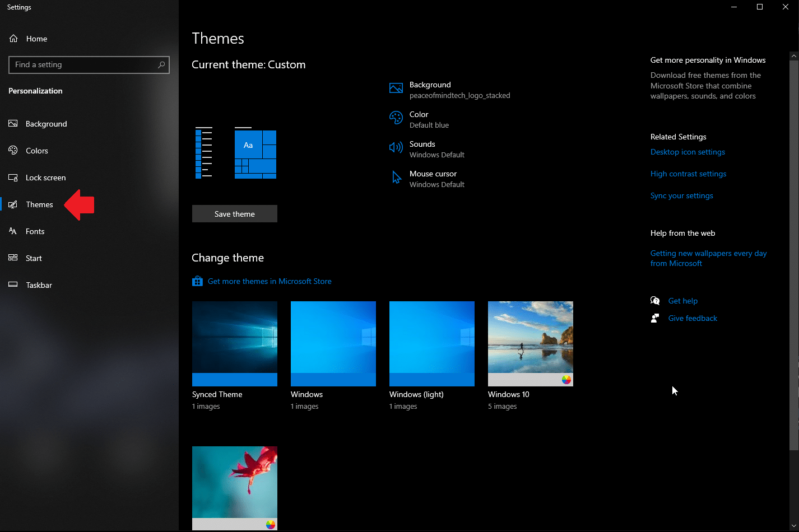The image size is (799, 532).
Task: Click the scrollbar down arrow
Action: [x=794, y=526]
